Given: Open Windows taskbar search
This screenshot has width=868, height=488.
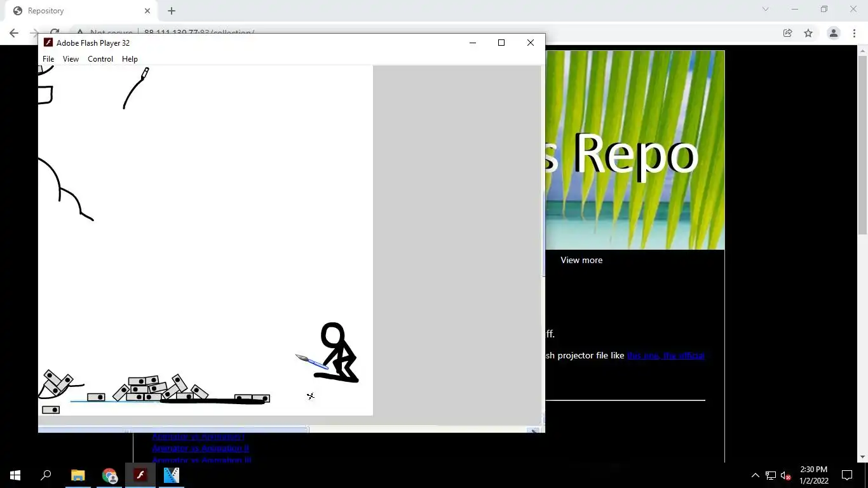Looking at the screenshot, I should 46,475.
